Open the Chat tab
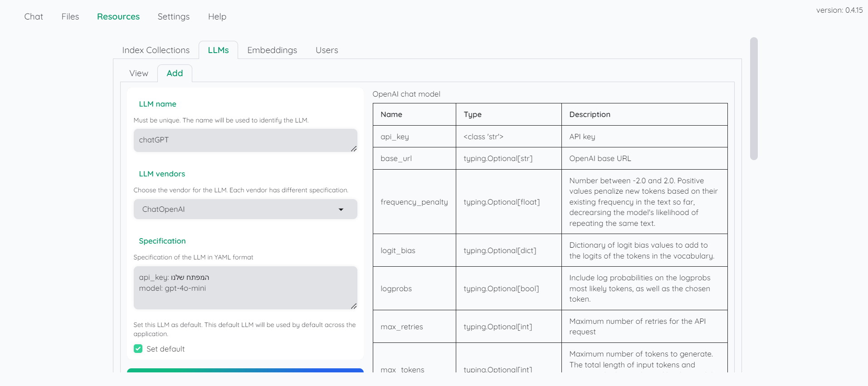 pyautogui.click(x=34, y=17)
